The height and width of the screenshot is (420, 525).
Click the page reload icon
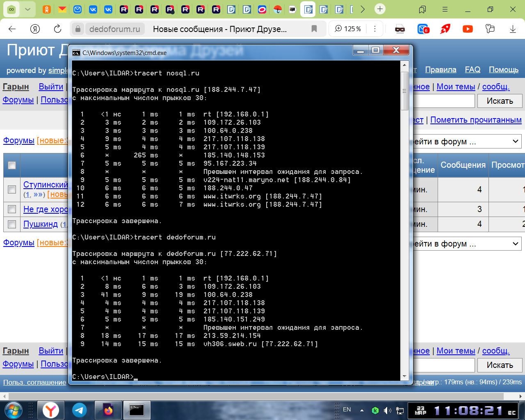click(x=57, y=29)
